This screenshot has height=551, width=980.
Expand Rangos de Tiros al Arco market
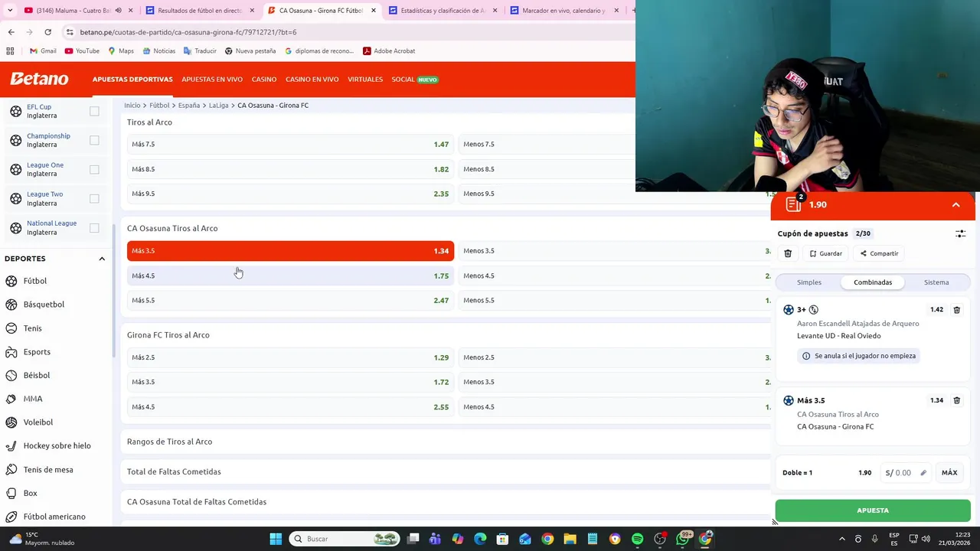click(x=169, y=442)
